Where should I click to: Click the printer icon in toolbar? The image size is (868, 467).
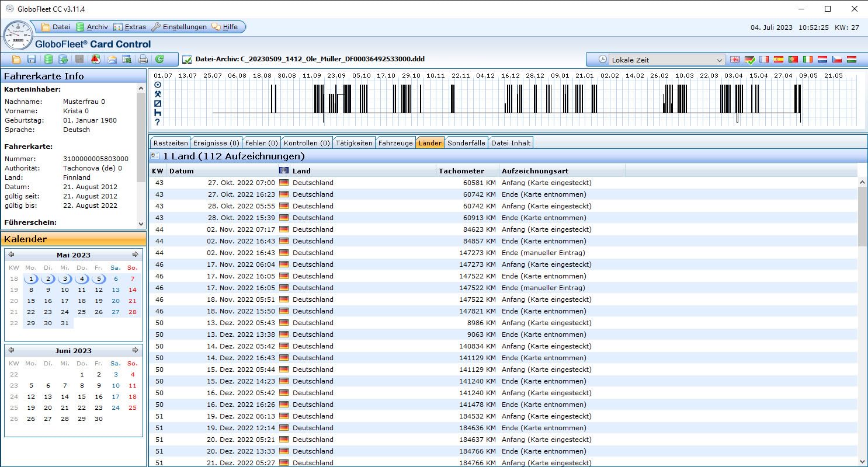pos(143,59)
